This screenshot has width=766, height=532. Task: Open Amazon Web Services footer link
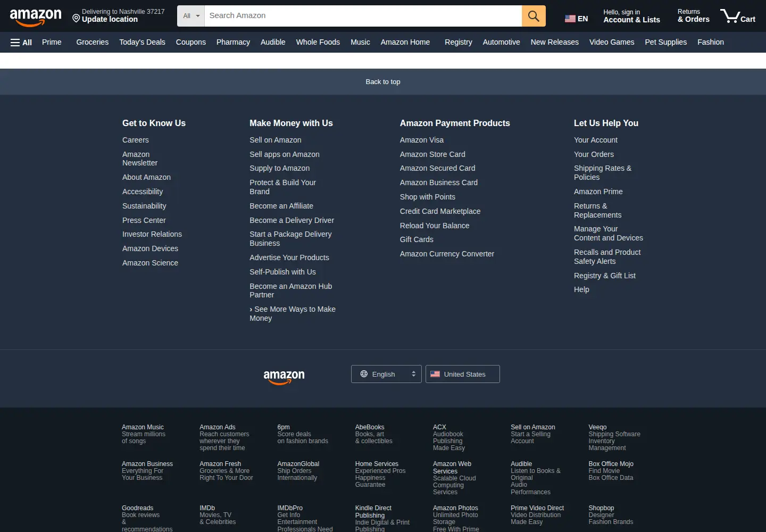(x=454, y=478)
